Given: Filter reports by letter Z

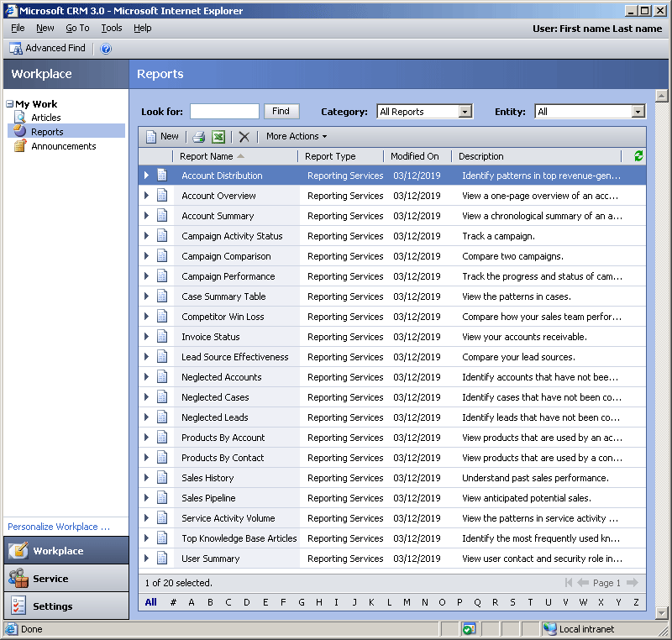Looking at the screenshot, I should click(x=636, y=602).
